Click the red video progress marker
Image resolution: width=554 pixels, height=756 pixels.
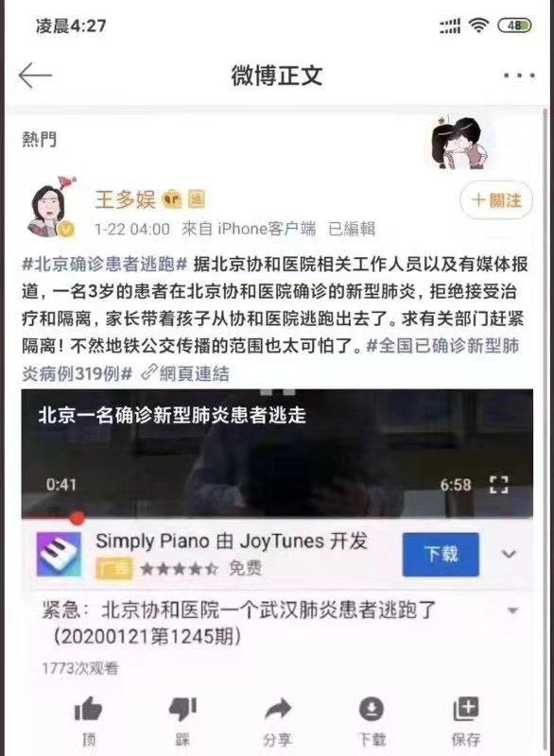[x=77, y=518]
